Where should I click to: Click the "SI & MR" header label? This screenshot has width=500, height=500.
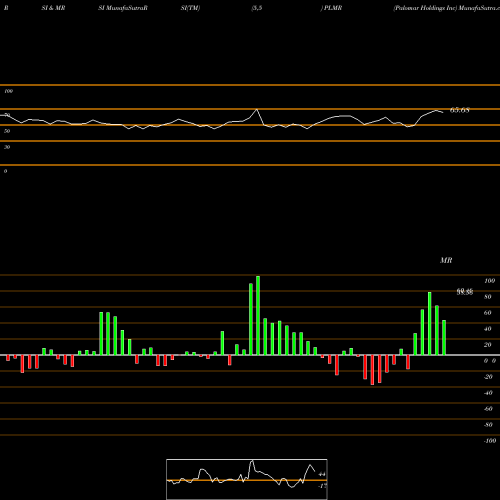pos(53,8)
